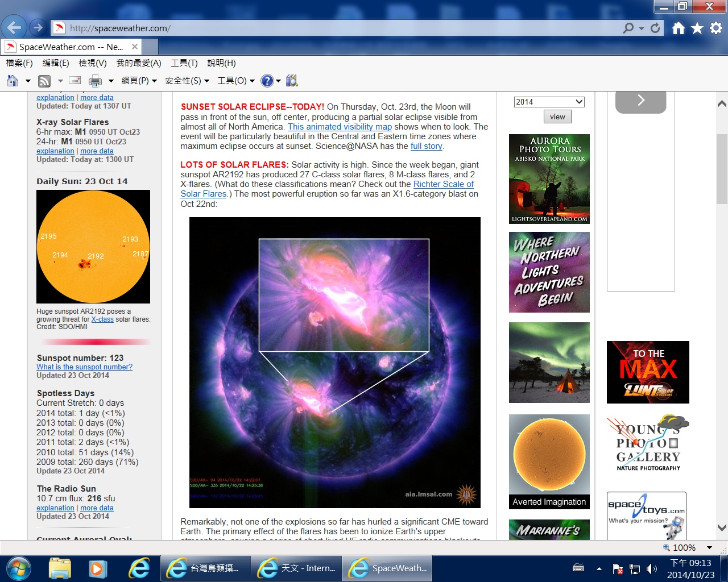Click the gray next arrow button
The image size is (728, 582).
[x=640, y=101]
